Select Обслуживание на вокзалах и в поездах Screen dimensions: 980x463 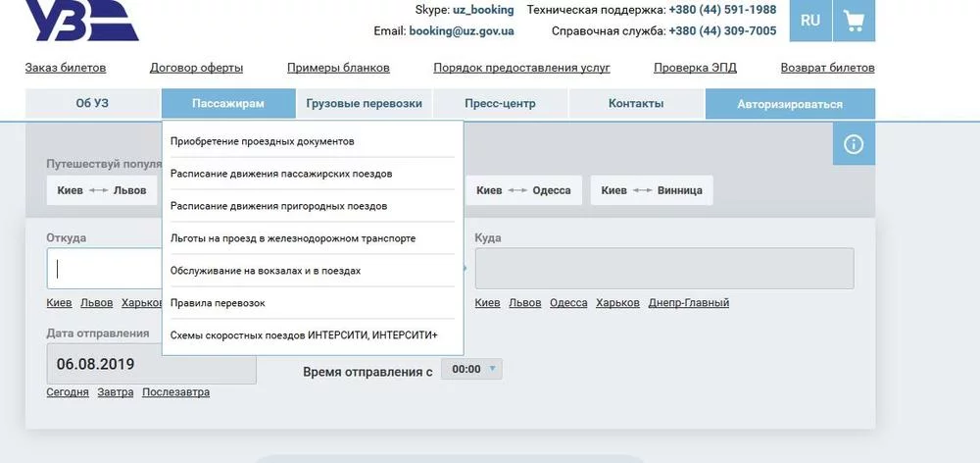coord(313,271)
